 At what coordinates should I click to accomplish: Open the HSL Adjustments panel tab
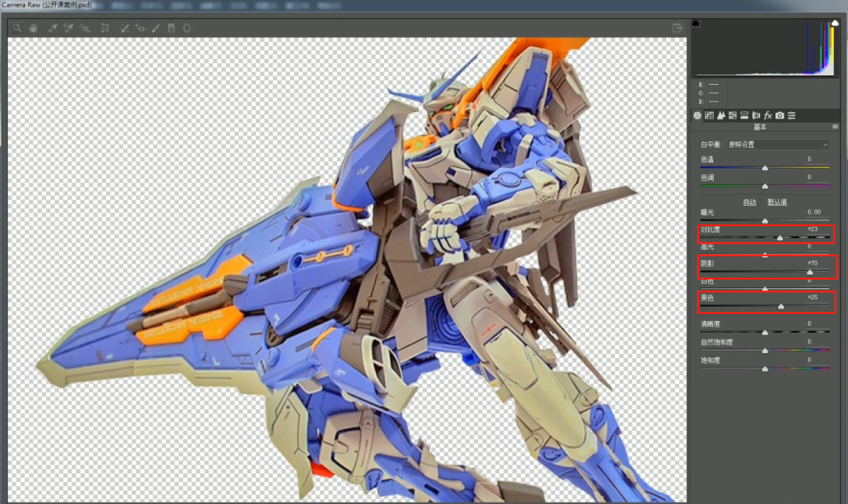tap(733, 115)
